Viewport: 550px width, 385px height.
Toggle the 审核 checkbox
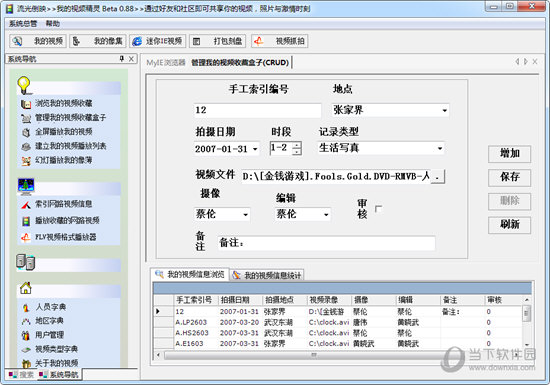378,209
